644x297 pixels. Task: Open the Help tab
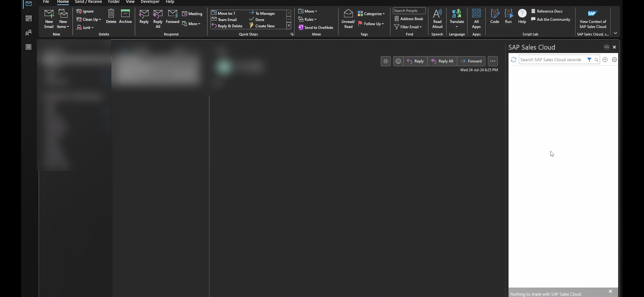(170, 2)
